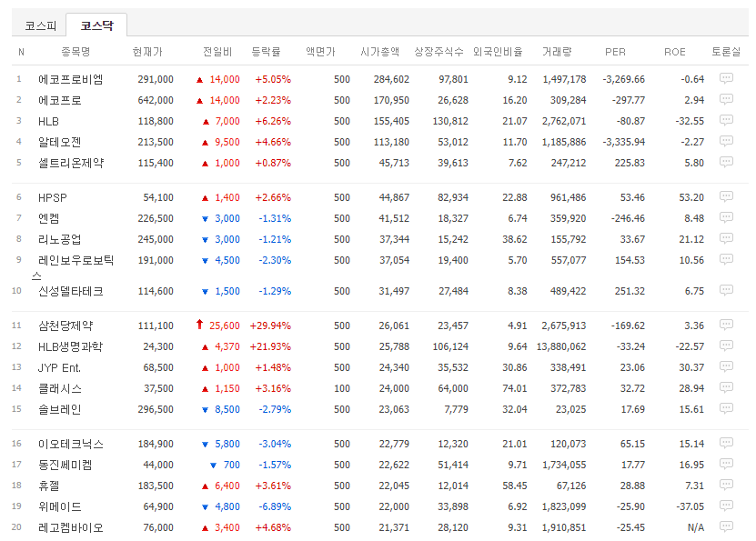Open discussion board icon for 에코프로비엠
The image size is (756, 541).
tap(726, 78)
